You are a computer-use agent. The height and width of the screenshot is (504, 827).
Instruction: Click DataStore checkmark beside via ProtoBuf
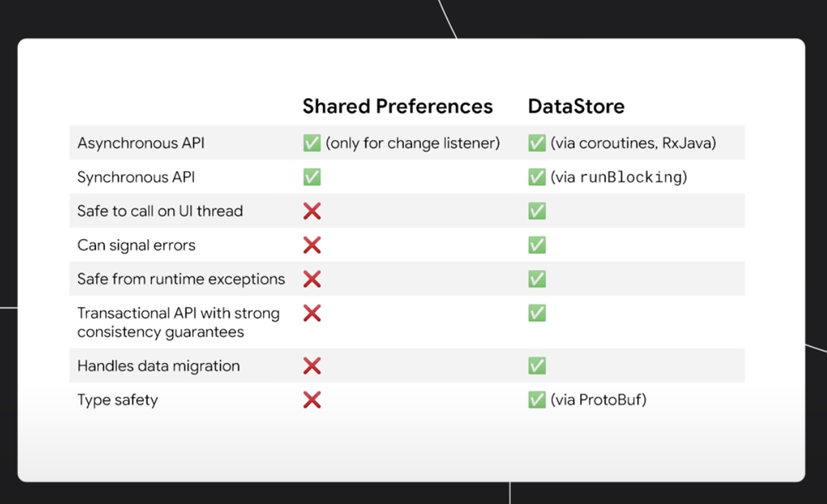click(x=537, y=400)
